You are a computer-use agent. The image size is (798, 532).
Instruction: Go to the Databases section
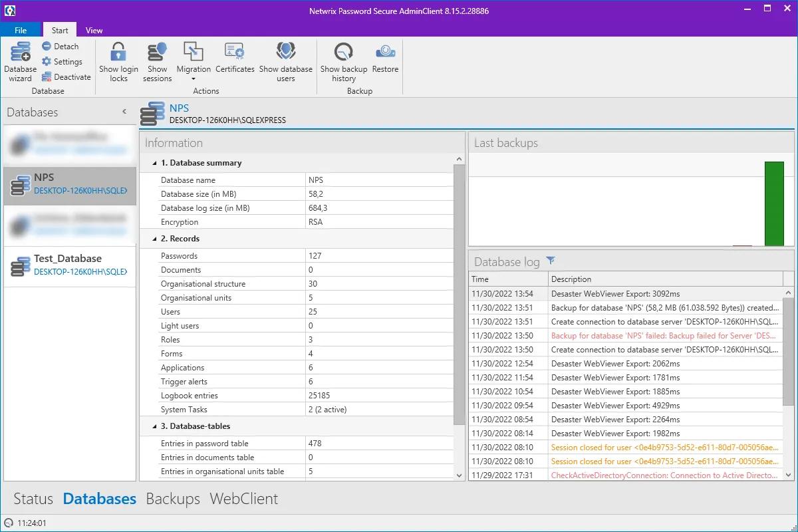(100, 499)
